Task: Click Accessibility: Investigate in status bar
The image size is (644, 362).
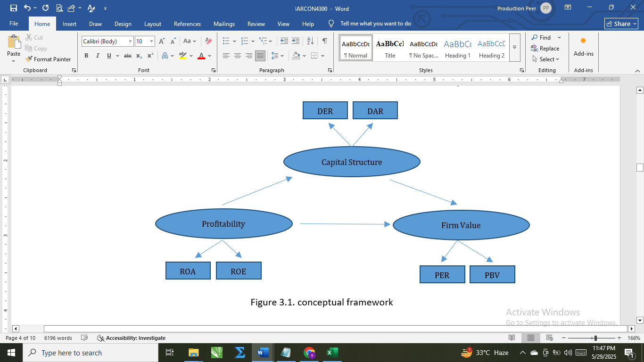Action: pyautogui.click(x=131, y=338)
